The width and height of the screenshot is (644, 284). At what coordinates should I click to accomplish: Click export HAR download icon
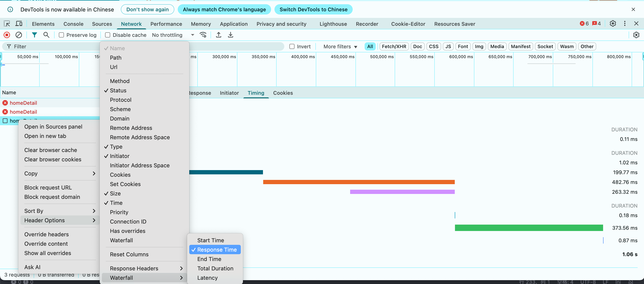(231, 35)
